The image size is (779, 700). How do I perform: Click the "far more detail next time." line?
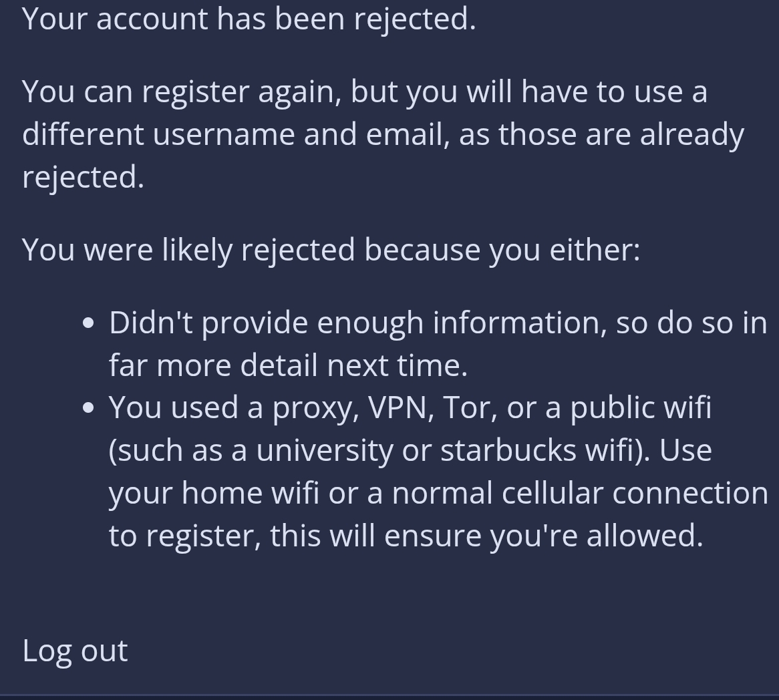288,365
